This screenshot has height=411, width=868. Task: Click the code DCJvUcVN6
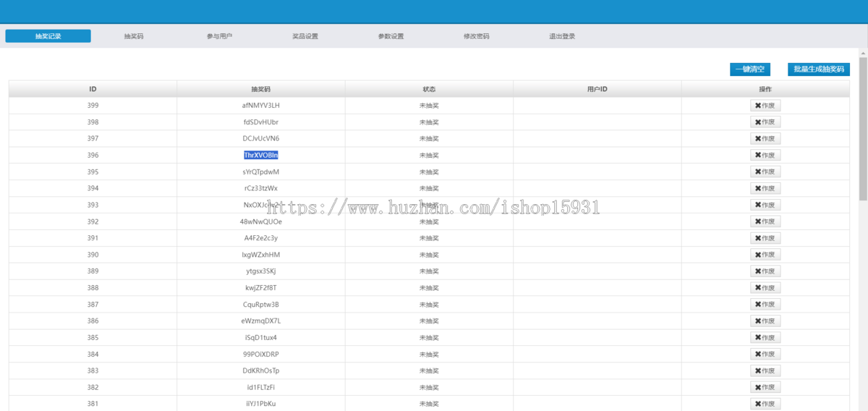[261, 139]
